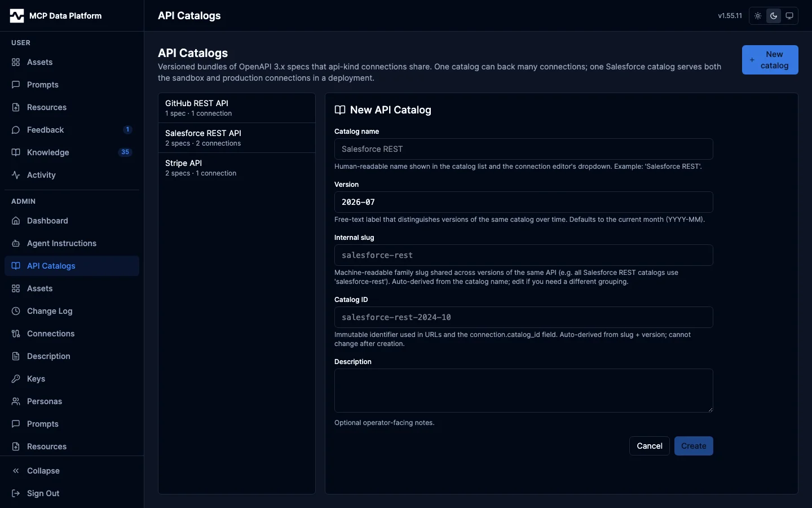Go to Connections menu item
Viewport: 812px width, 508px height.
72,334
